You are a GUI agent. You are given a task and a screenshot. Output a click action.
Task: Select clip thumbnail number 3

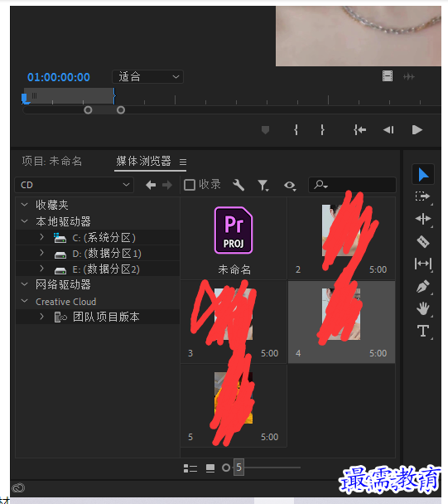[234, 322]
